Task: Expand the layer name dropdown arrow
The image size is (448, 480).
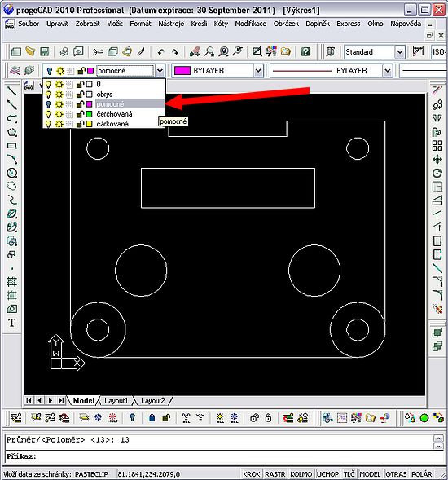Action: pos(160,71)
